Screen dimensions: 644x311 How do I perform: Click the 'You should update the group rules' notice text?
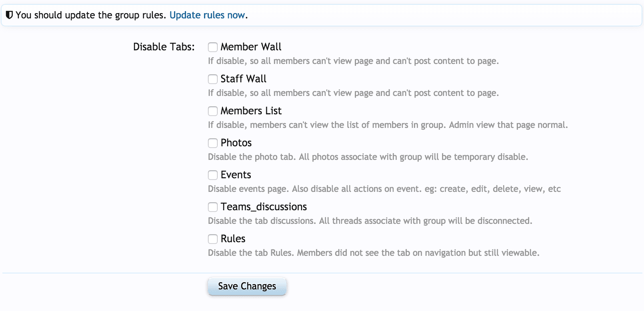click(x=91, y=15)
